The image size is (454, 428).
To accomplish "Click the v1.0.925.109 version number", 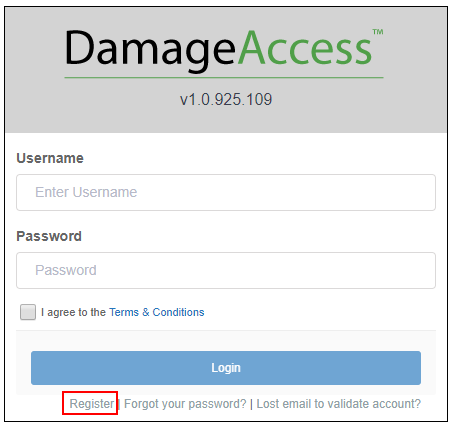I will pos(226,99).
